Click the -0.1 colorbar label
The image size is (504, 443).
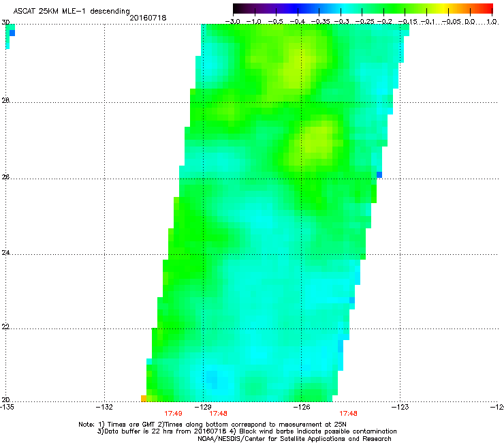(x=427, y=22)
